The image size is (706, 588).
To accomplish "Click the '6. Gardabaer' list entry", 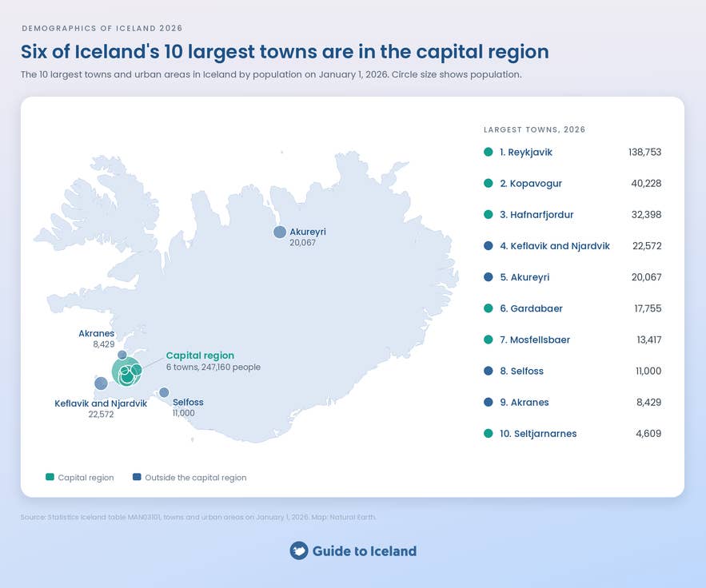I will click(532, 308).
